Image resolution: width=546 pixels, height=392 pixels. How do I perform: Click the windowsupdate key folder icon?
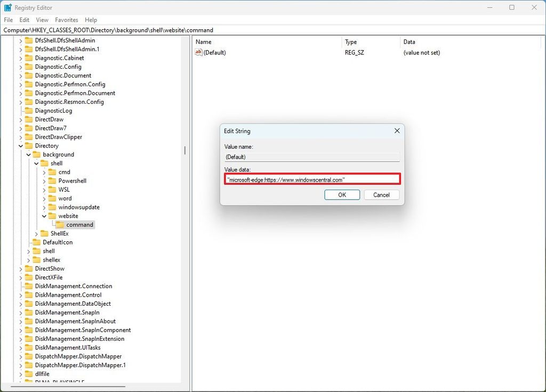[53, 207]
